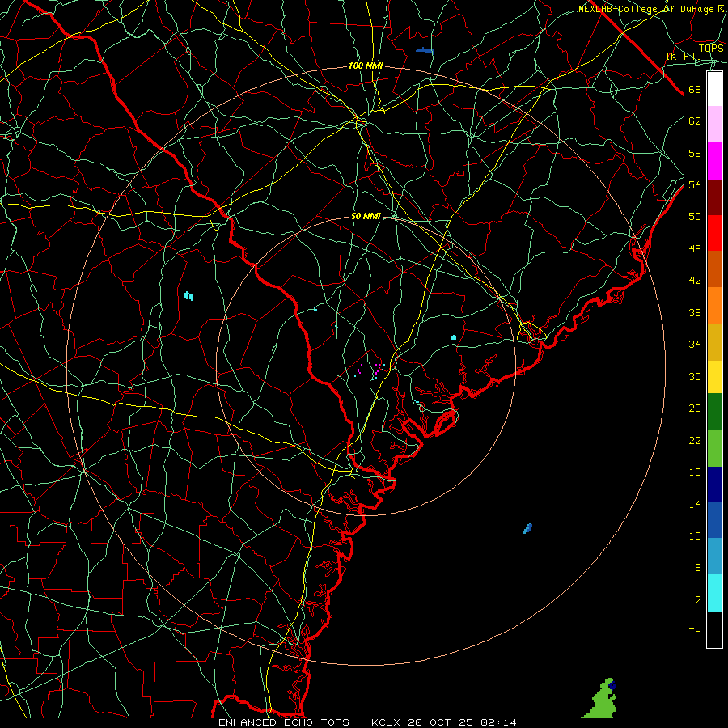Screen dimensions: 728x728
Task: Click the "02:14" timestamp
Action: click(x=498, y=722)
